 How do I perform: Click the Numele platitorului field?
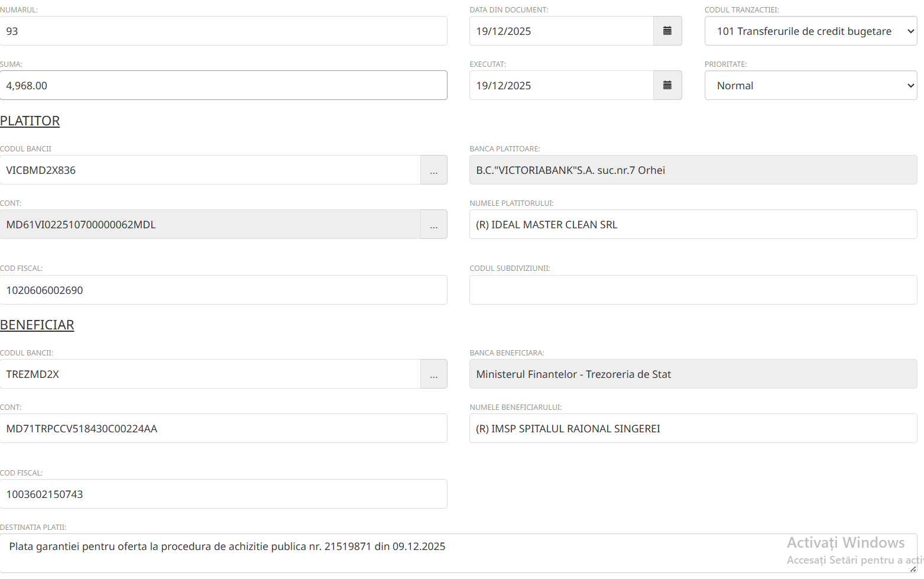pyautogui.click(x=693, y=225)
